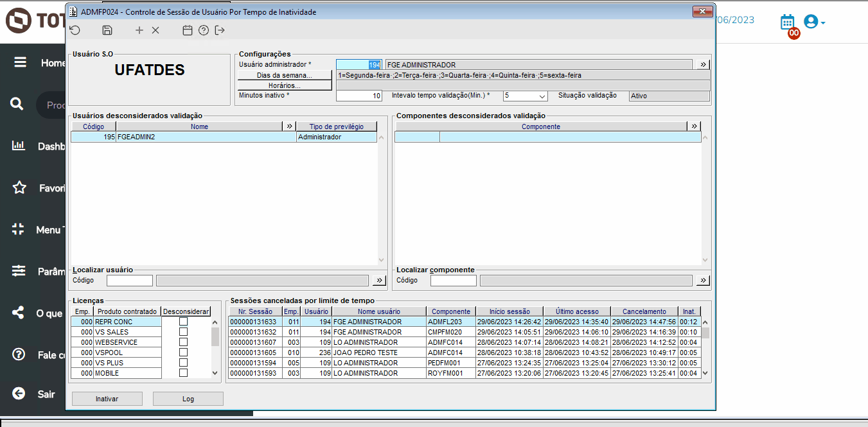Click Localizar usuário Código field

tap(130, 281)
